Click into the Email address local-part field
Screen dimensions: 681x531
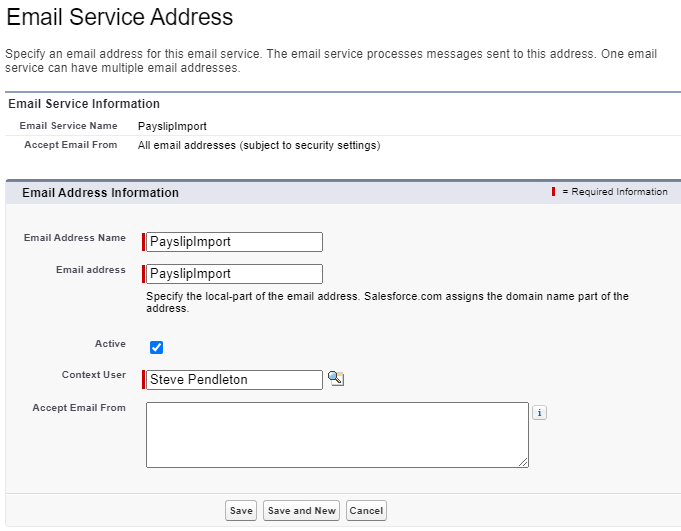234,274
